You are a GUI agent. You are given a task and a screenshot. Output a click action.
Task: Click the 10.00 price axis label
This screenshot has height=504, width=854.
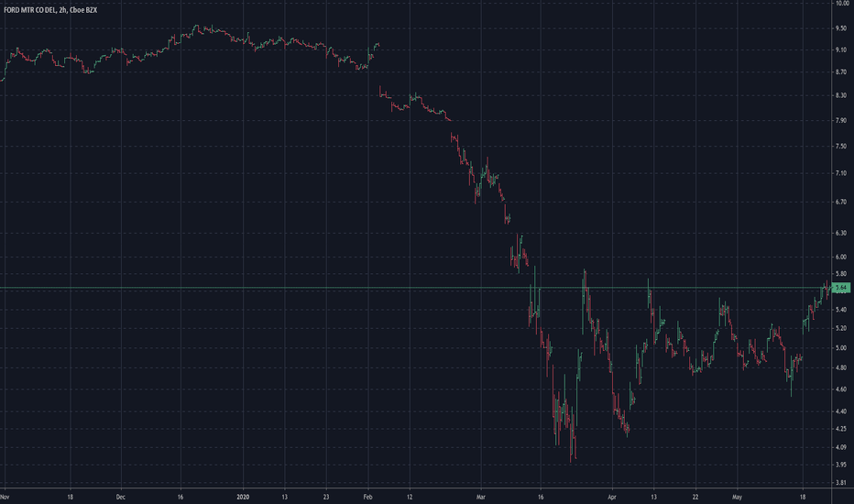click(841, 4)
